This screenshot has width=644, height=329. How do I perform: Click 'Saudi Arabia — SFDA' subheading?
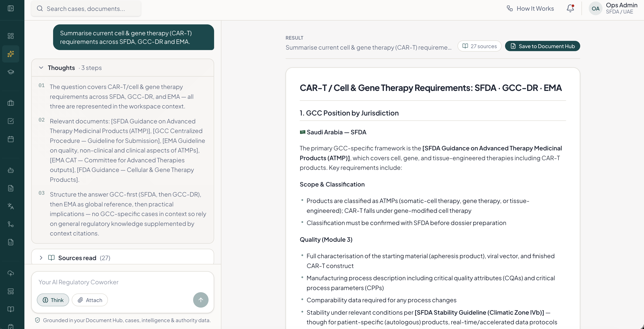[337, 132]
